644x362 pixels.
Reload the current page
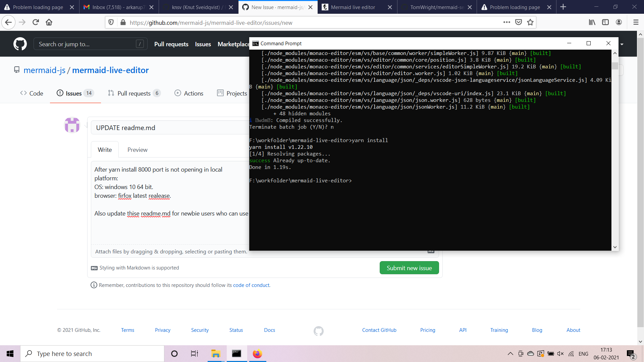click(36, 22)
